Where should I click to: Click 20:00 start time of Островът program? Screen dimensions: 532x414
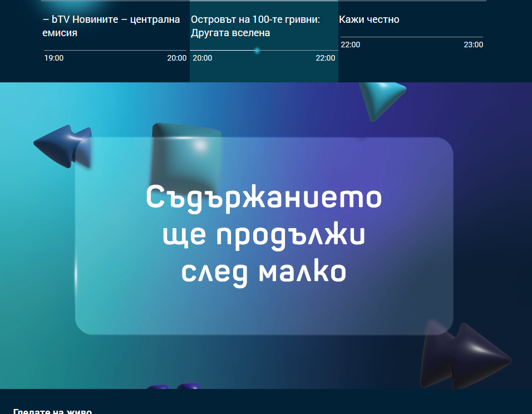[202, 58]
